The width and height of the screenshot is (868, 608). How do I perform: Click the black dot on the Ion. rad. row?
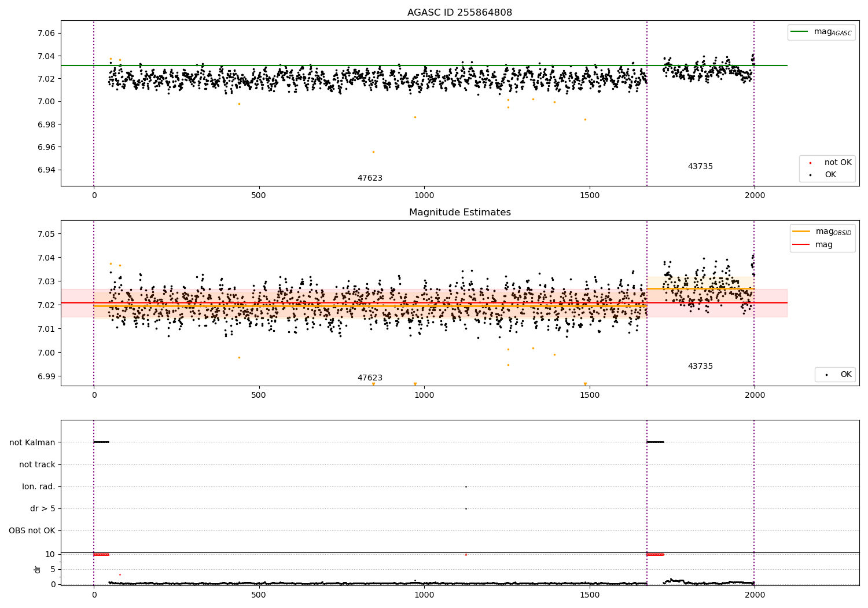click(466, 486)
